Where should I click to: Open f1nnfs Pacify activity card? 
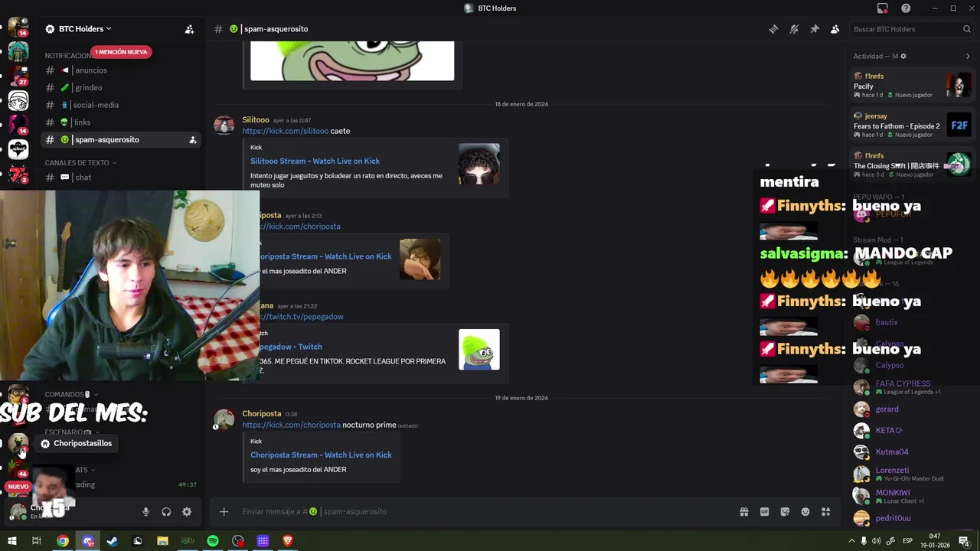(913, 85)
